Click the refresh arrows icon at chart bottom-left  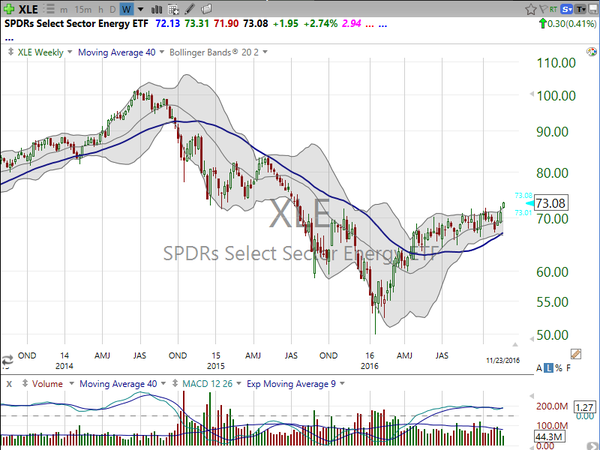(x=7, y=360)
